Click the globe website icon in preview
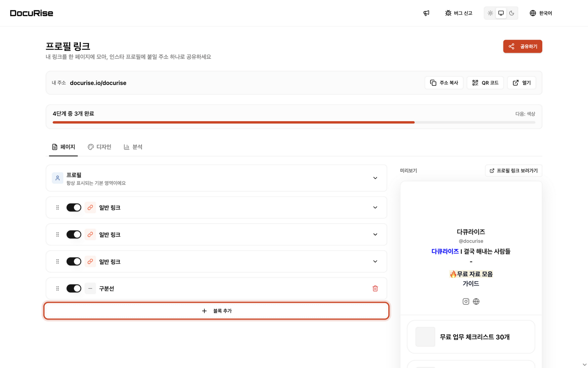Viewport: 588px width, 368px height. pyautogui.click(x=476, y=302)
